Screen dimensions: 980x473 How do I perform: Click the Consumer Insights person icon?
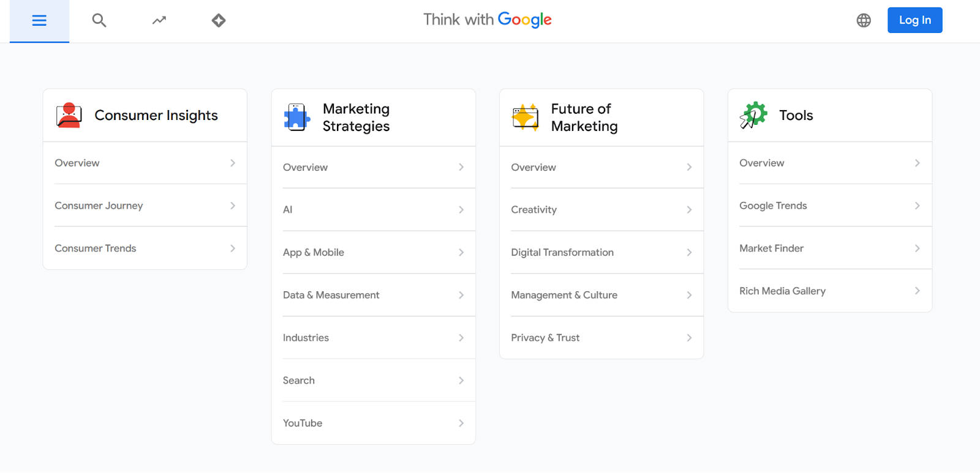(69, 115)
